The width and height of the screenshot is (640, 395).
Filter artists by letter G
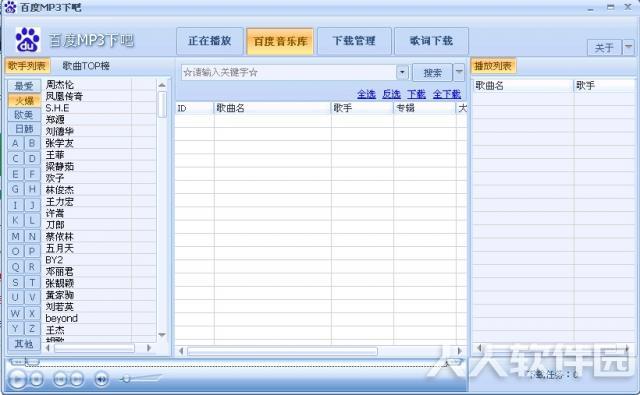(x=15, y=189)
